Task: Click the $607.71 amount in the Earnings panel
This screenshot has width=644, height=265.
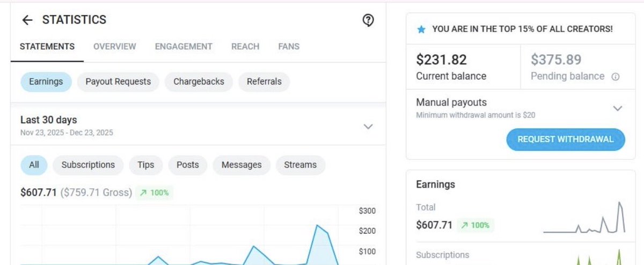Action: tap(434, 225)
